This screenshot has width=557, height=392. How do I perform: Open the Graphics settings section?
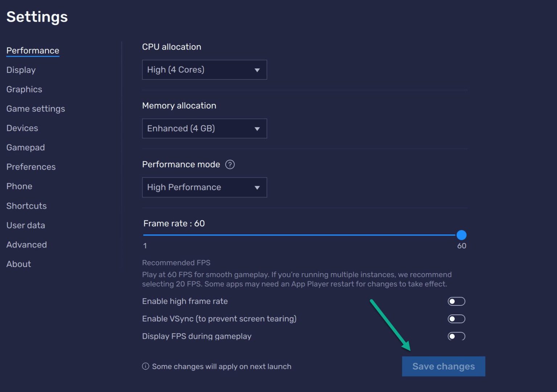click(24, 89)
